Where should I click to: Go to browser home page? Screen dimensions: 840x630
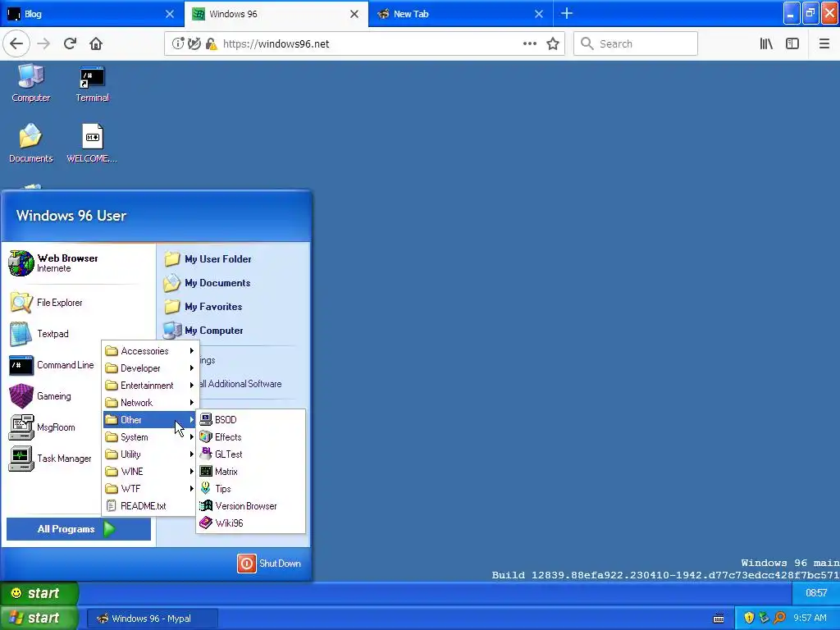pyautogui.click(x=96, y=44)
